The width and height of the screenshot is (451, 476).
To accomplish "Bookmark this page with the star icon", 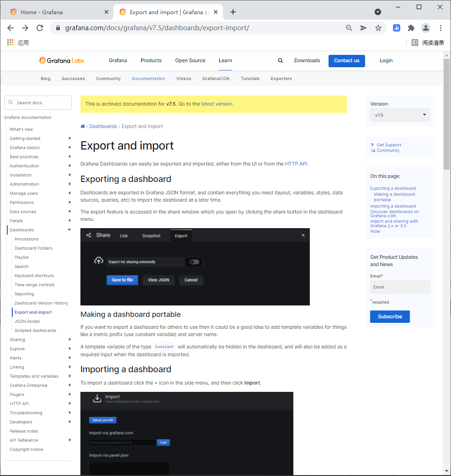I will [x=378, y=28].
